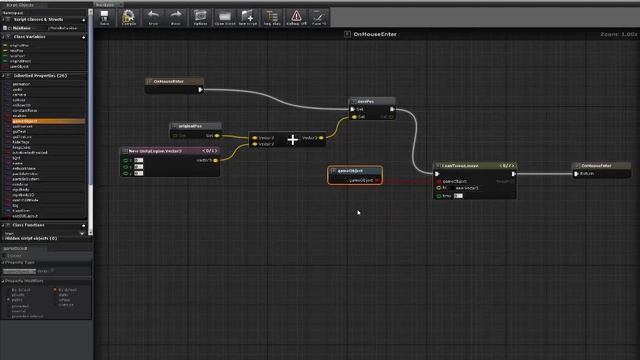Image resolution: width=640 pixels, height=360 pixels.
Task: Select the virtual modifier radio
Action: [55, 300]
